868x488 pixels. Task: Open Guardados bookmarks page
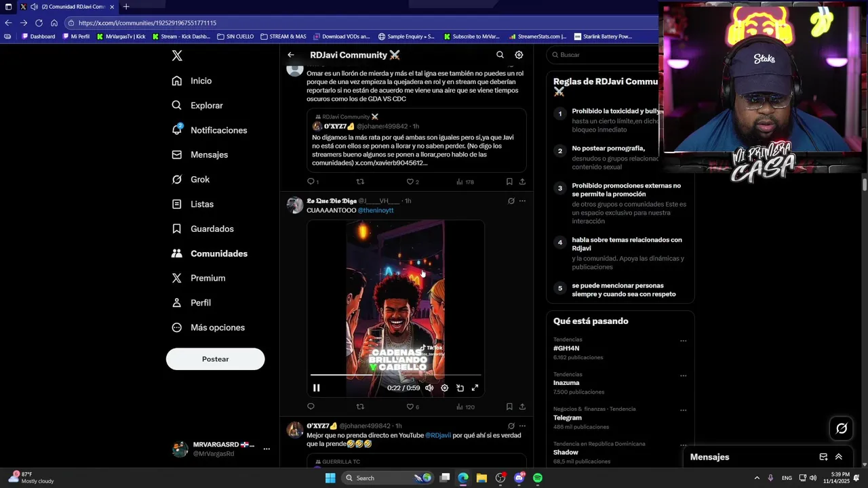203,229
